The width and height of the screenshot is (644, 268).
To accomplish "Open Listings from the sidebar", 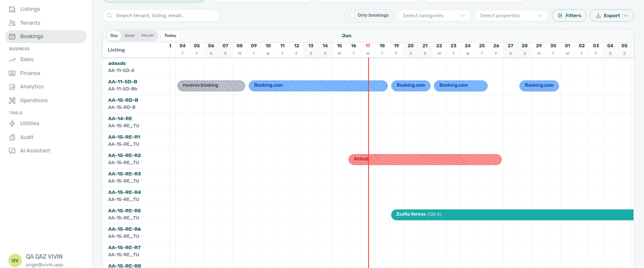I will pos(46,9).
